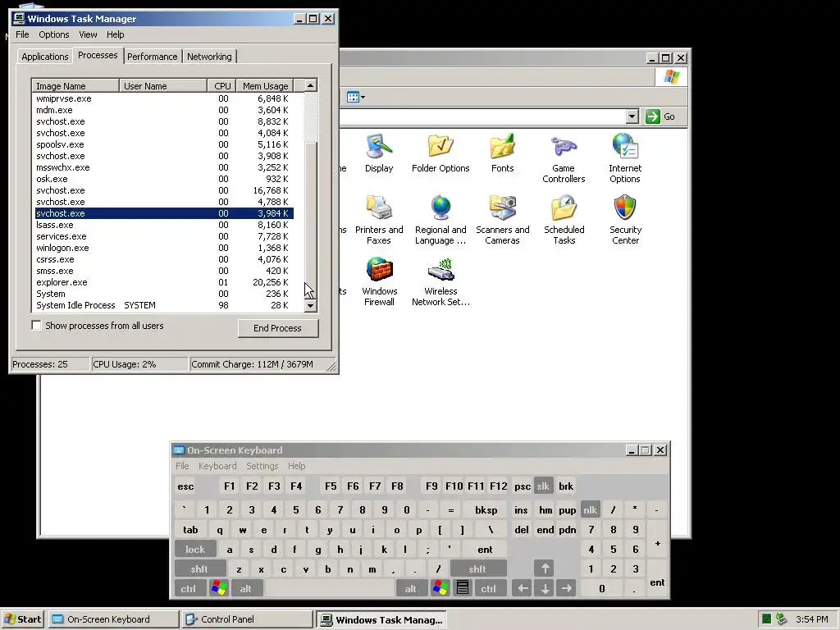The image size is (840, 630).
Task: Toggle the left shft key
Action: 200,568
